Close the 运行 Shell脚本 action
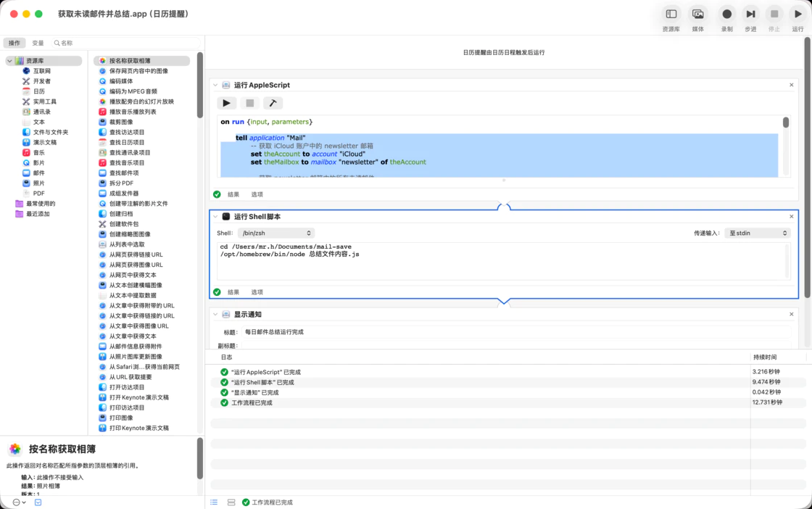The height and width of the screenshot is (509, 812). 791,217
